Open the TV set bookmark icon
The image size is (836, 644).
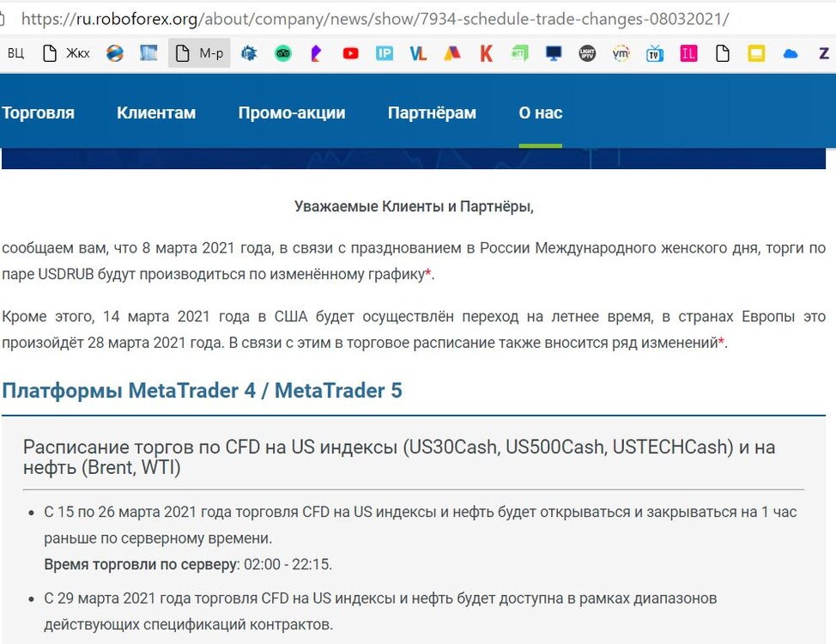click(x=655, y=53)
